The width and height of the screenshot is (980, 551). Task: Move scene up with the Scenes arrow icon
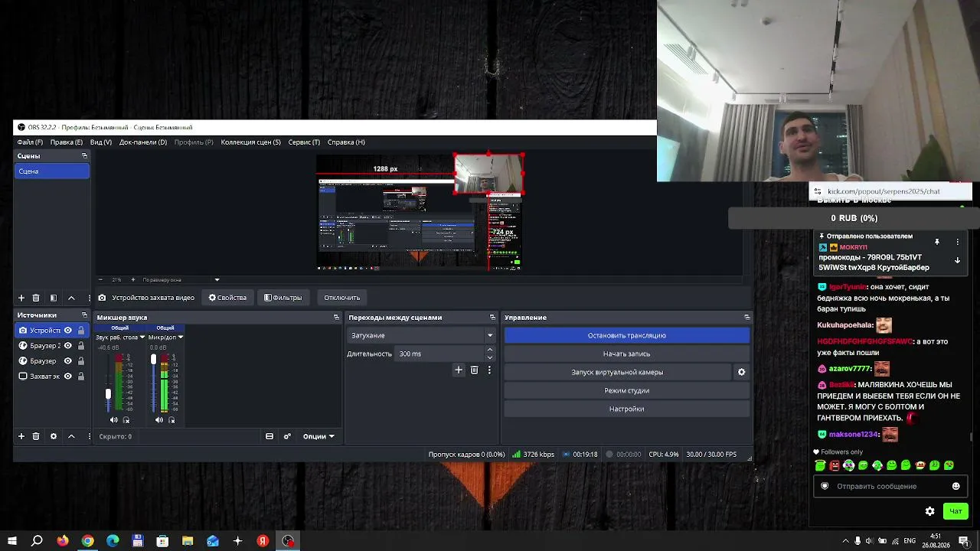pos(71,298)
